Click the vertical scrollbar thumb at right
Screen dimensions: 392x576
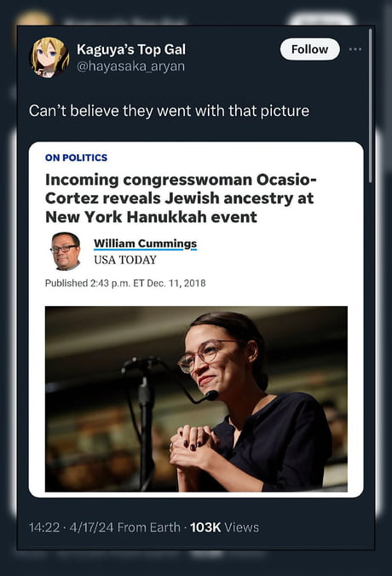(x=371, y=106)
